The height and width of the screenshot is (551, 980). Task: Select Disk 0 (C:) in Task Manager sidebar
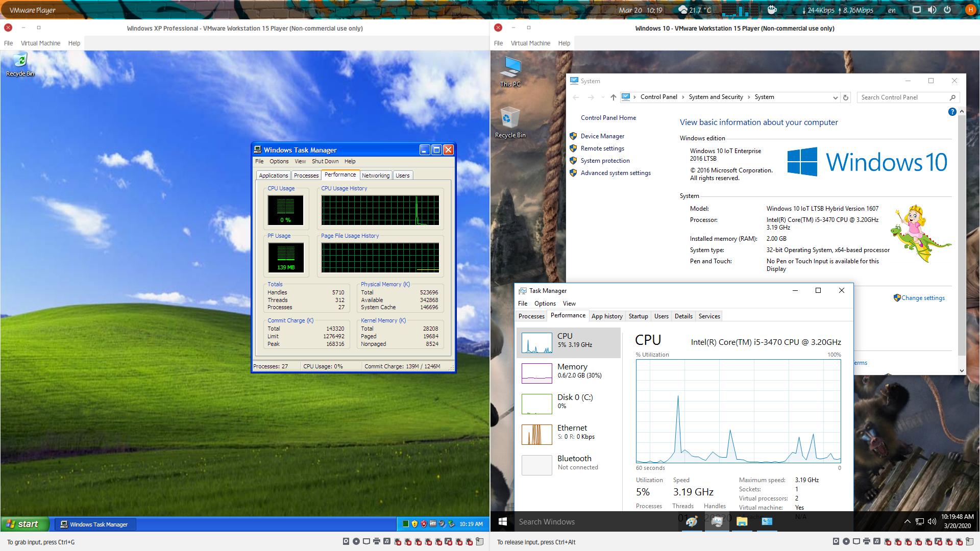[x=569, y=403]
